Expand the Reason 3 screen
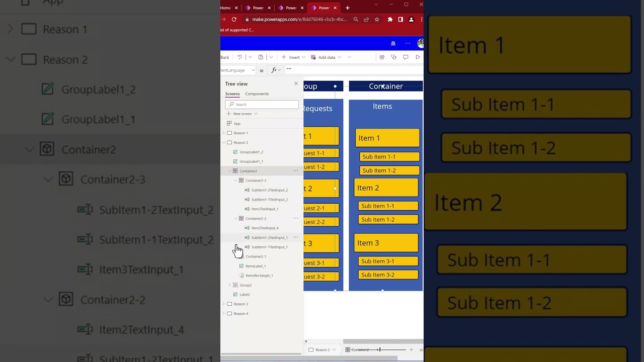This screenshot has width=644, height=362. [x=224, y=304]
